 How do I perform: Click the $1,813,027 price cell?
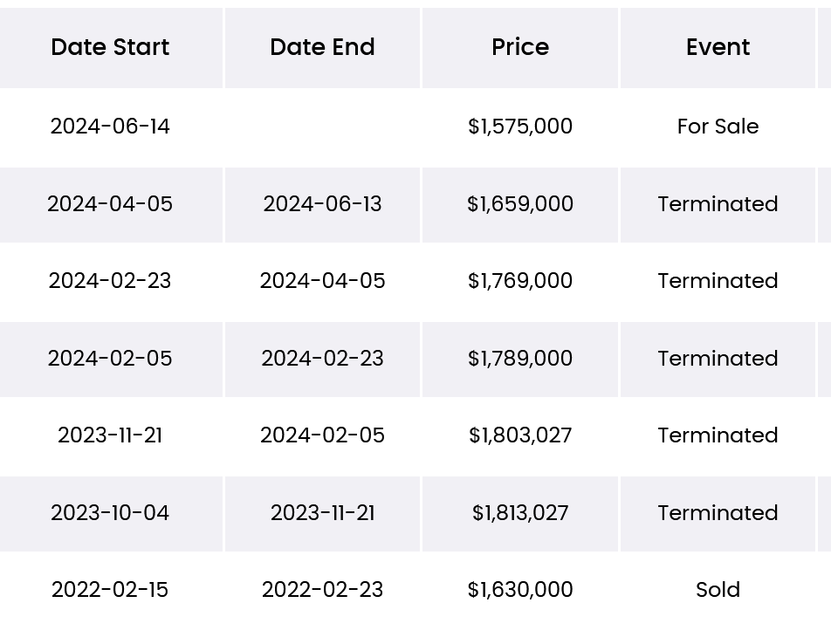[520, 514]
